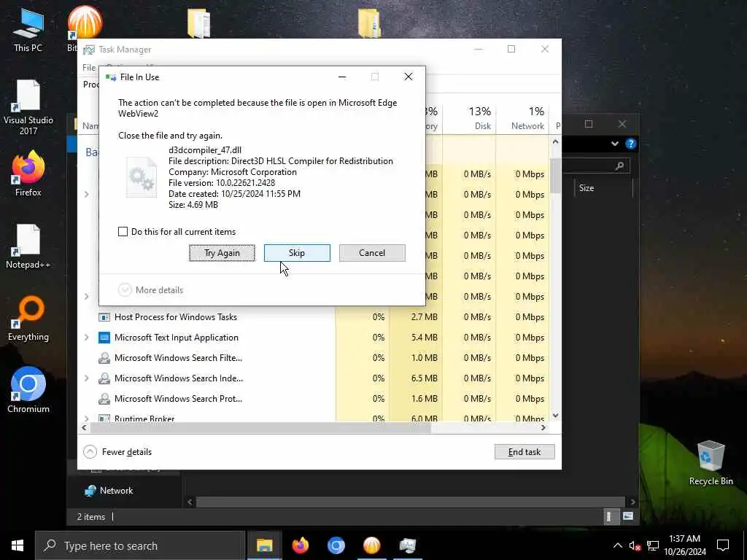Viewport: 747px width, 560px height.
Task: Click Microsoft Text Input Application icon
Action: click(x=104, y=337)
